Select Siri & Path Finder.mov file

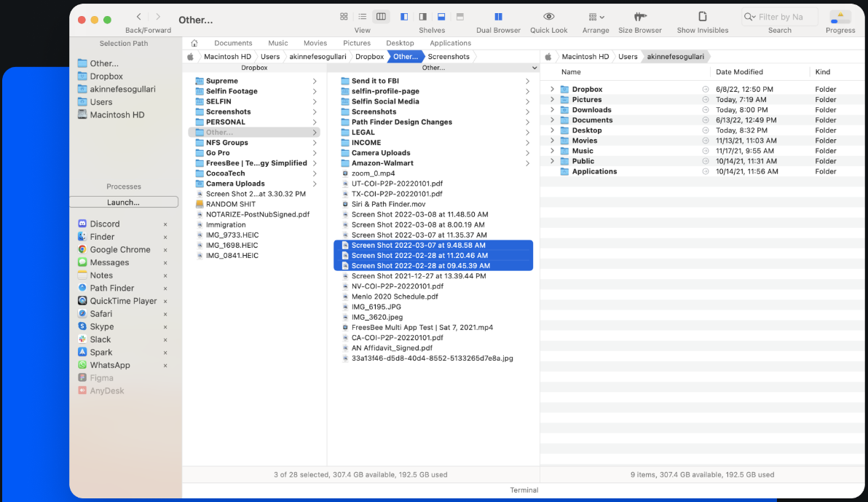388,204
